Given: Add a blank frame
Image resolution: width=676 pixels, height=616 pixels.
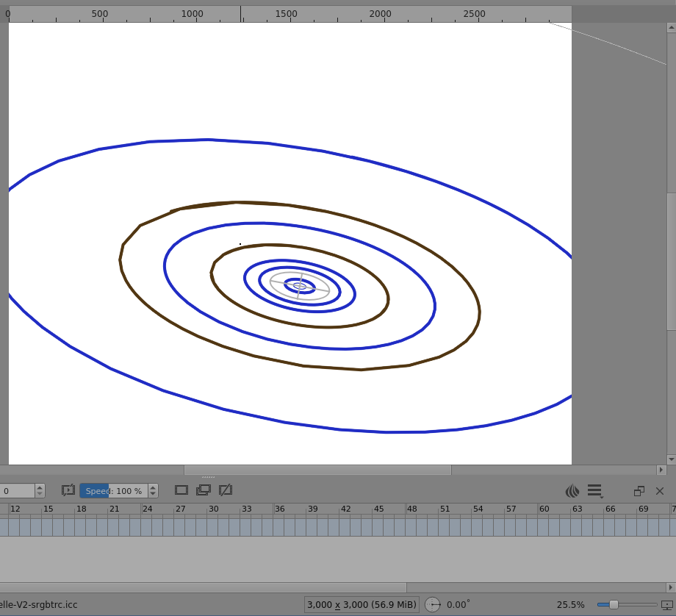Looking at the screenshot, I should pos(181,490).
